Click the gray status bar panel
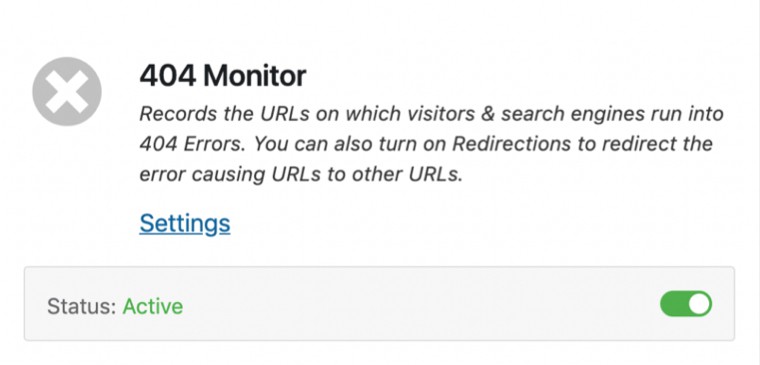760x365 pixels. tap(380, 303)
